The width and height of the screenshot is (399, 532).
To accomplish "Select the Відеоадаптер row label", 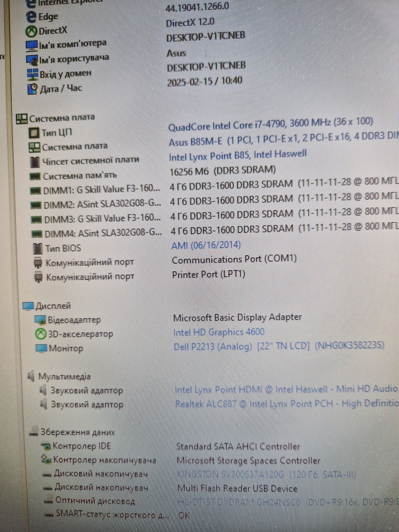I will [74, 320].
